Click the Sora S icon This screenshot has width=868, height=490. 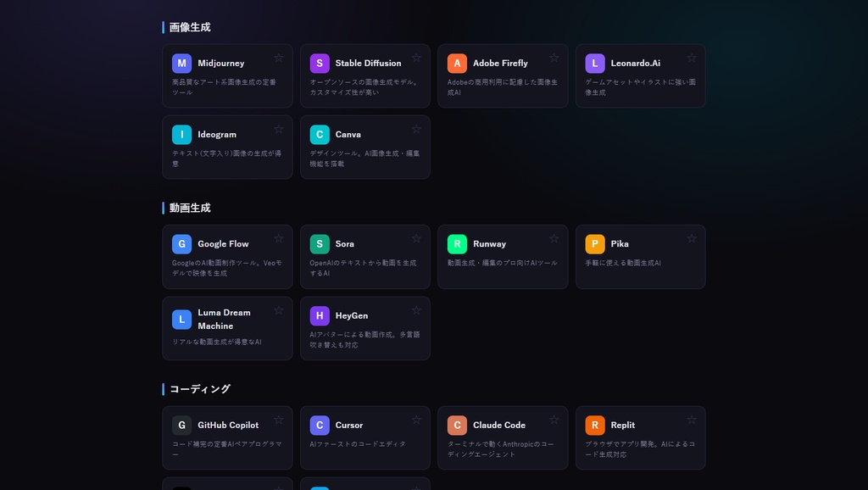click(320, 244)
